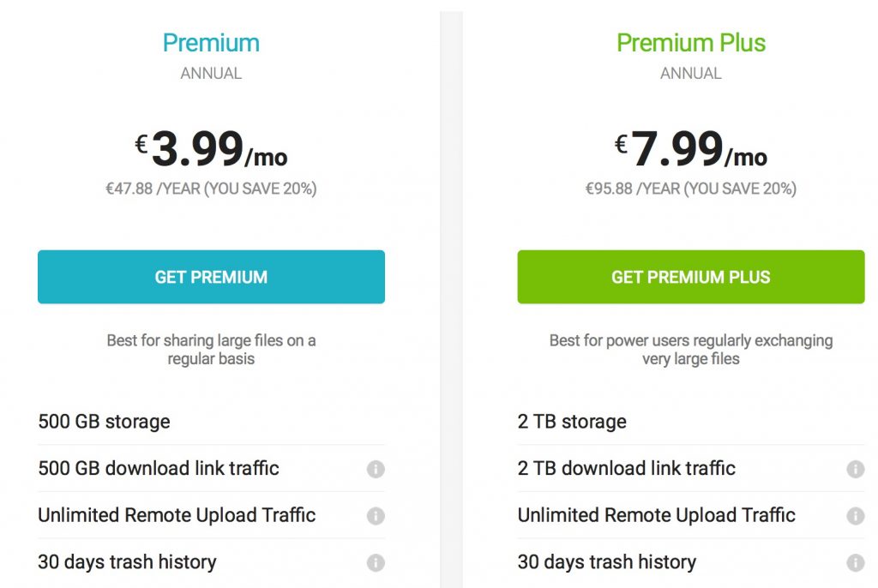
Task: Click the €95.88 /YEAR savings text
Action: 691,189
